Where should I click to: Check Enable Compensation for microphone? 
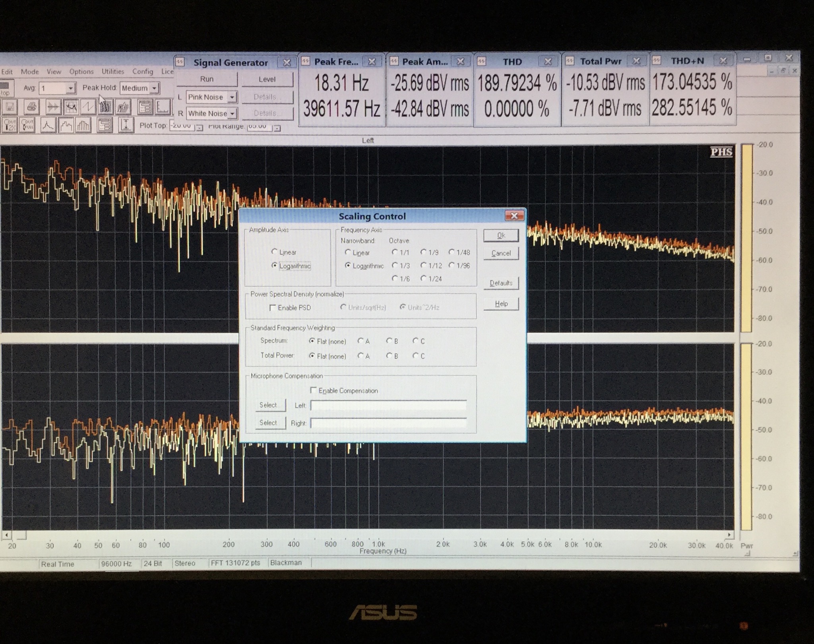click(x=314, y=390)
